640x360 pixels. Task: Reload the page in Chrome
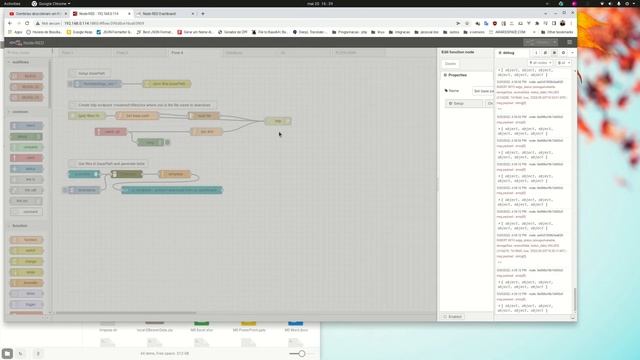click(27, 23)
